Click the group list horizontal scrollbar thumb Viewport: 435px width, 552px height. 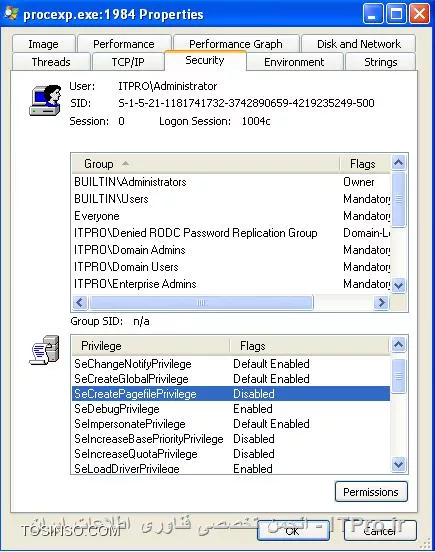pyautogui.click(x=201, y=302)
